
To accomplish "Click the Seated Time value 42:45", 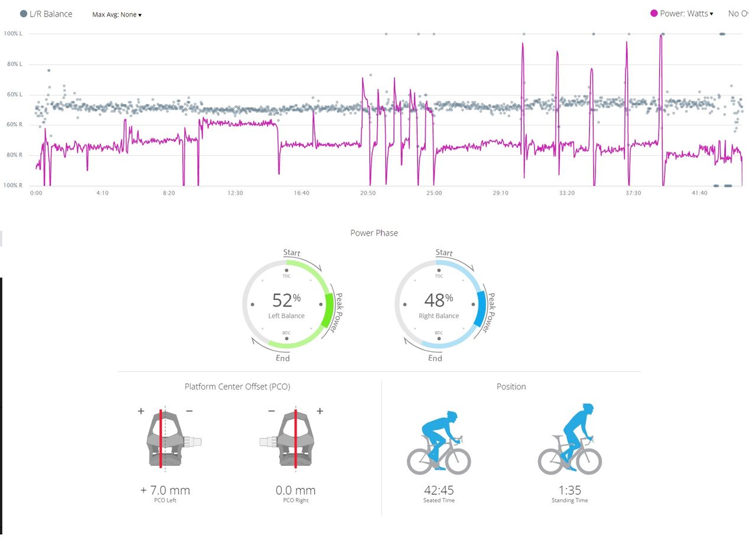I will coord(438,490).
